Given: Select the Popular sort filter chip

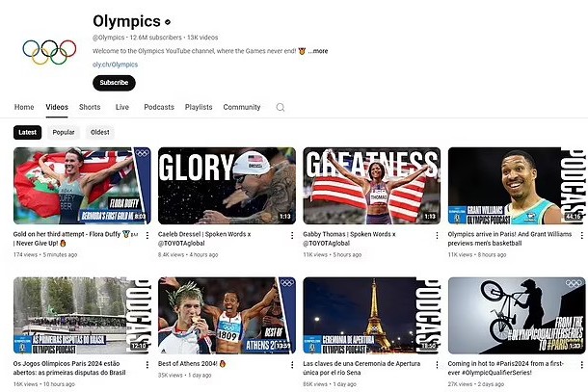Looking at the screenshot, I should (x=64, y=132).
